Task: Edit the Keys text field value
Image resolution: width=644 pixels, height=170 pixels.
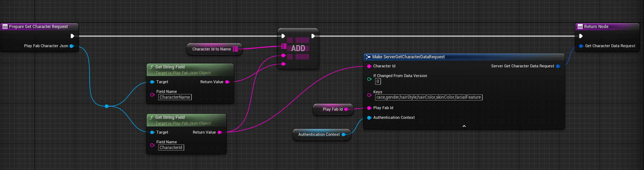Action: coord(428,97)
